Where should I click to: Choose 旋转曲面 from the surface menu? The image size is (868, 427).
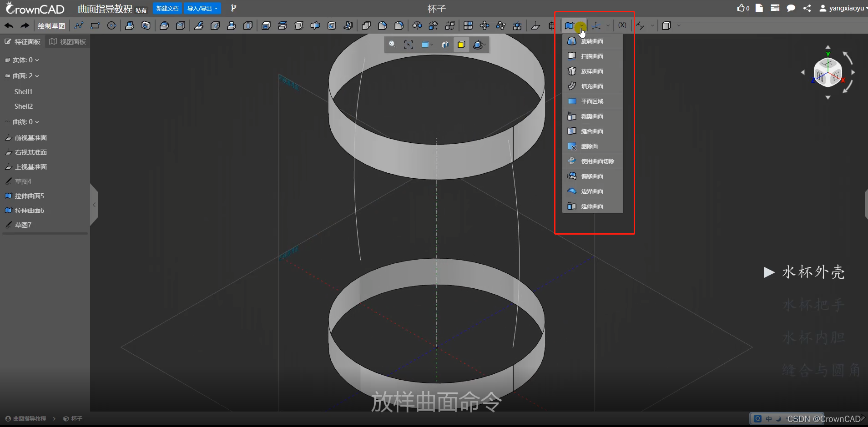pyautogui.click(x=592, y=41)
